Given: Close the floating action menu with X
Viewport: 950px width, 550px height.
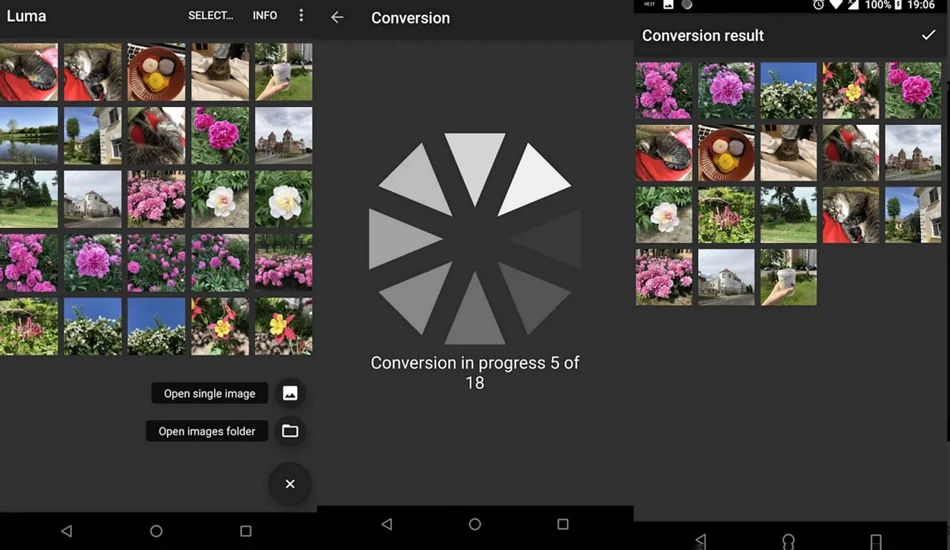Looking at the screenshot, I should pyautogui.click(x=290, y=484).
